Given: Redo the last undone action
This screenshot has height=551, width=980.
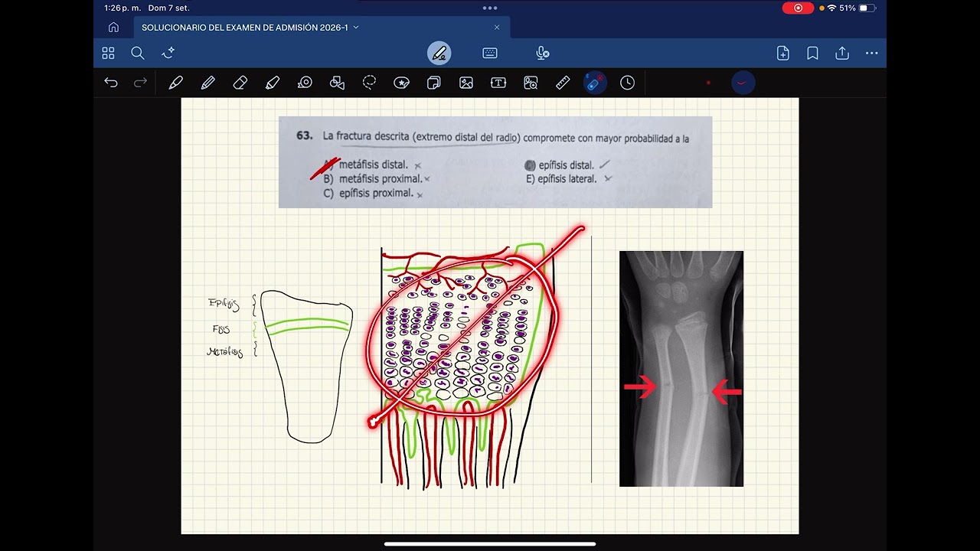Looking at the screenshot, I should pos(140,83).
